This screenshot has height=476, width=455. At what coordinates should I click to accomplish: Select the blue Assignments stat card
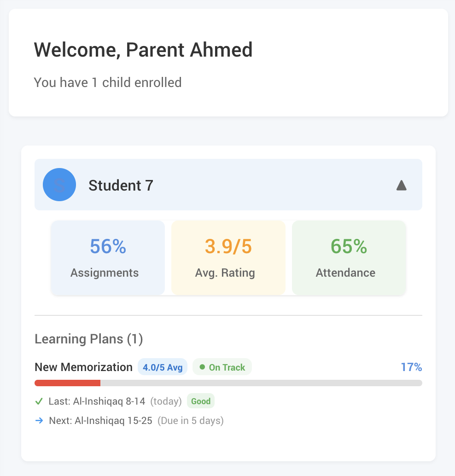pos(107,258)
